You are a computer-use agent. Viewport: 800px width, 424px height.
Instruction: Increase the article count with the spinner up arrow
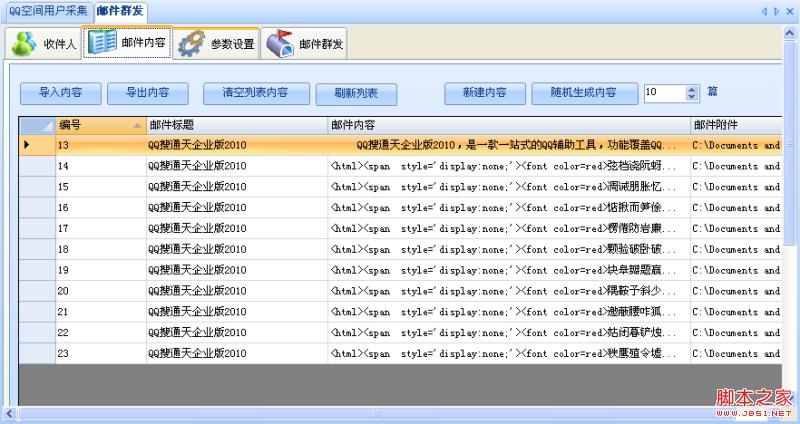coord(691,89)
